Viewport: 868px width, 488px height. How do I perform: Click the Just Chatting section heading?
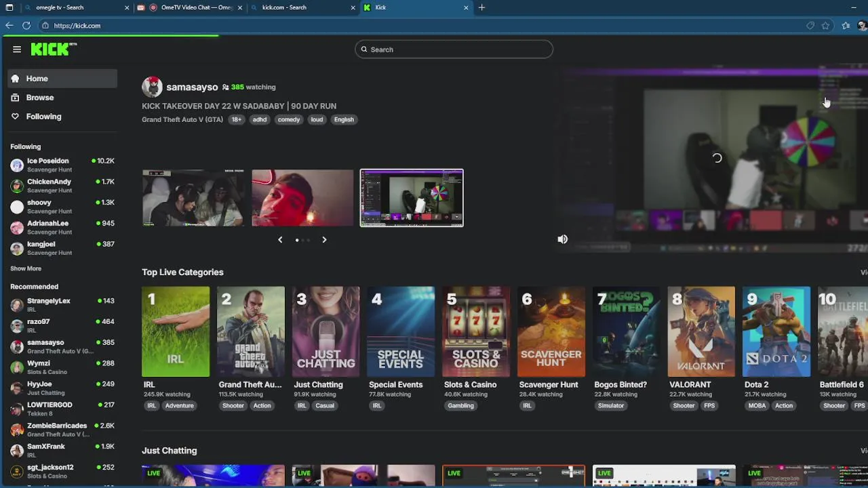click(170, 451)
